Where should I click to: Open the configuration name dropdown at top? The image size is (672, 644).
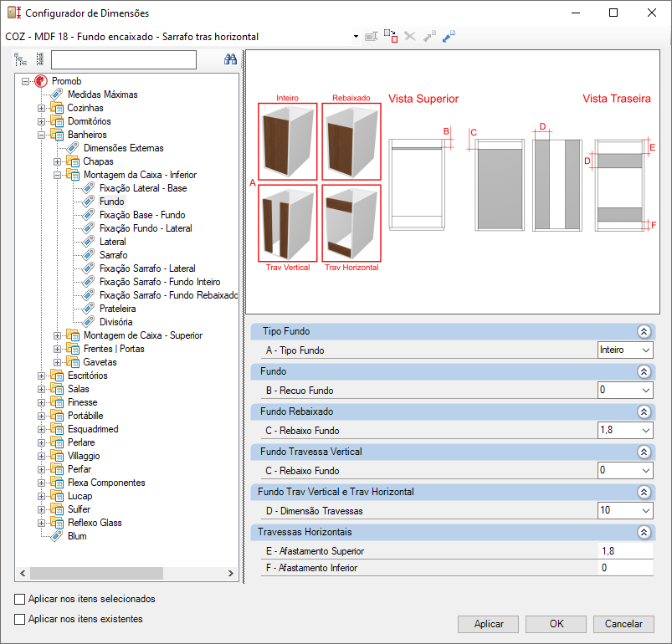(x=356, y=37)
